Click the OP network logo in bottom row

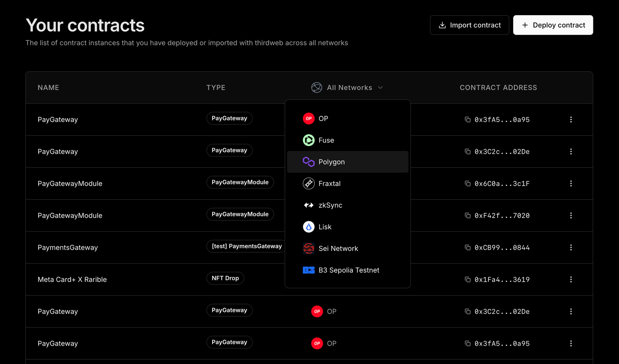pyautogui.click(x=317, y=343)
